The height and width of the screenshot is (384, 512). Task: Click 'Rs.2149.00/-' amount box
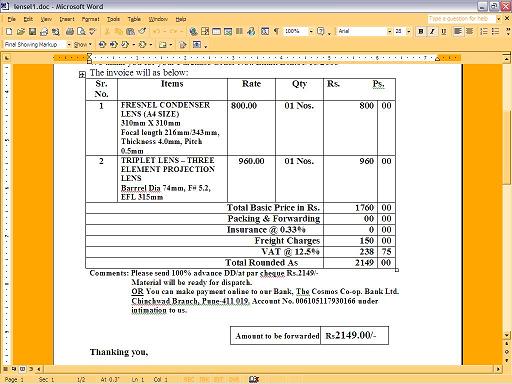(355, 335)
